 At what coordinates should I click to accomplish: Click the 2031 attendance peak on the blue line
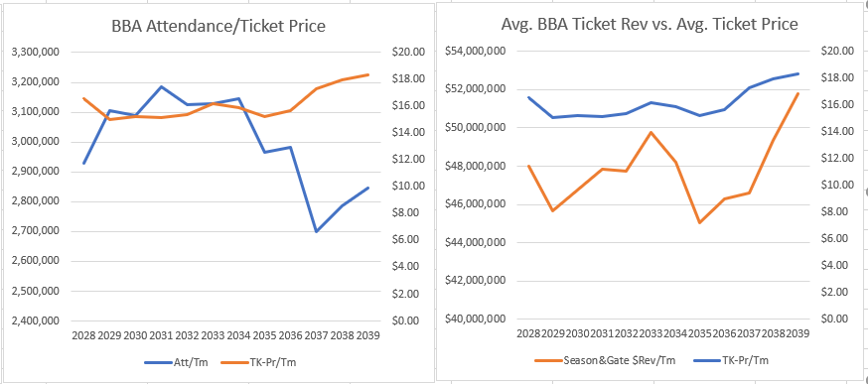(x=161, y=87)
